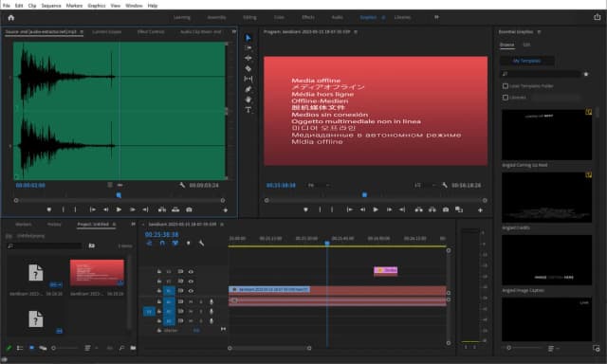The height and width of the screenshot is (364, 607).
Task: Switch to Edit tab in Essential Graphics
Action: click(526, 45)
